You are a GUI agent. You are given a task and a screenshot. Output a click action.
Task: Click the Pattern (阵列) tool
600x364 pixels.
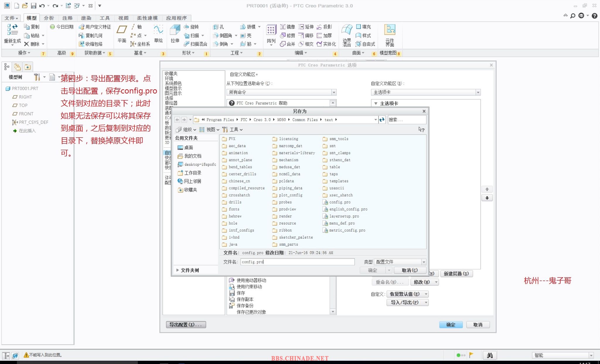271,34
